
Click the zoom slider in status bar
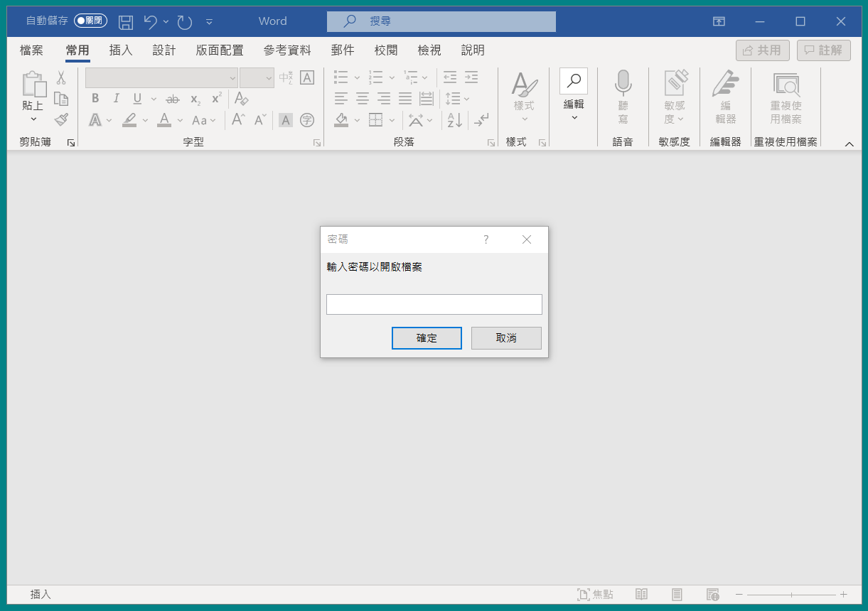click(x=791, y=595)
